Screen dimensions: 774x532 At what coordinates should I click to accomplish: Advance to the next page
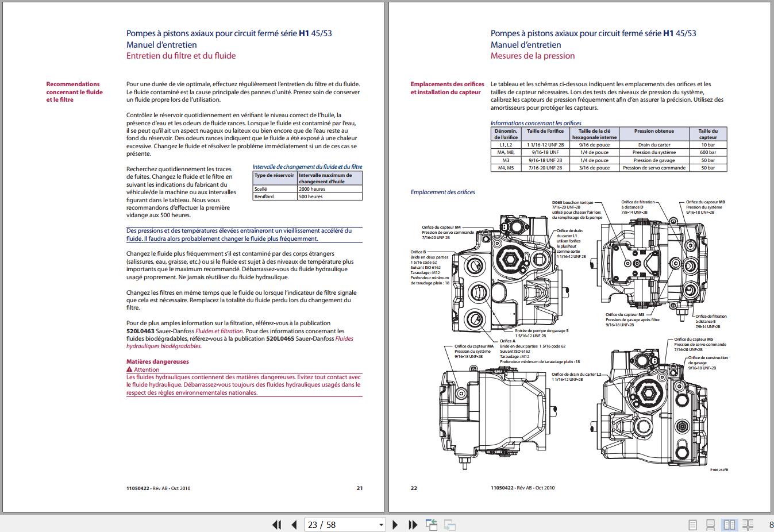tap(395, 525)
